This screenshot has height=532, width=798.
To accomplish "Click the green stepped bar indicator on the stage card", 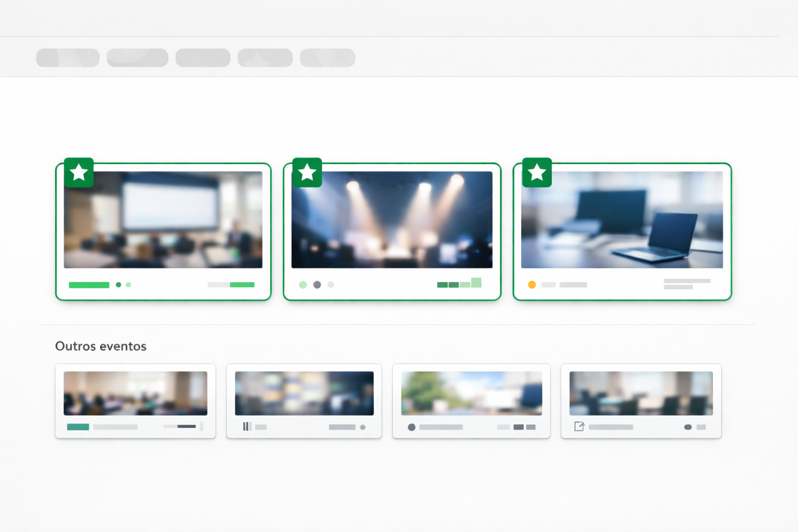I will coord(459,284).
